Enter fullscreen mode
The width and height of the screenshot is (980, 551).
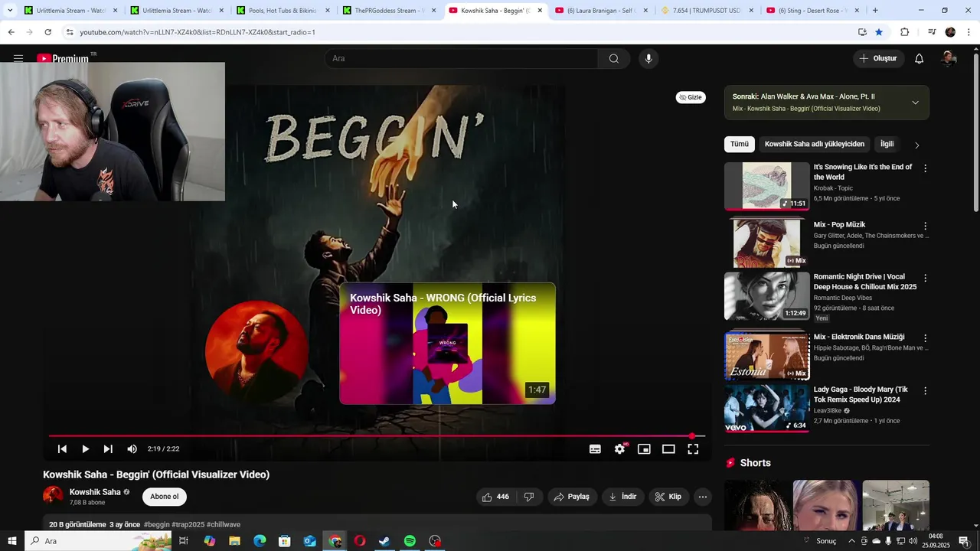693,449
